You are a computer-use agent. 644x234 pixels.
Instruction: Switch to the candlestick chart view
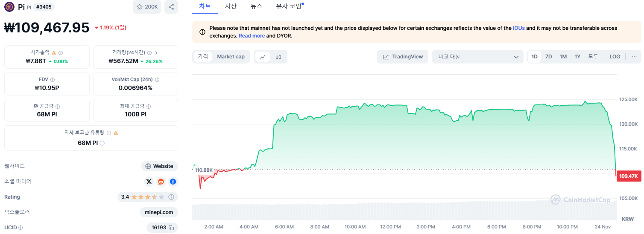tap(278, 57)
